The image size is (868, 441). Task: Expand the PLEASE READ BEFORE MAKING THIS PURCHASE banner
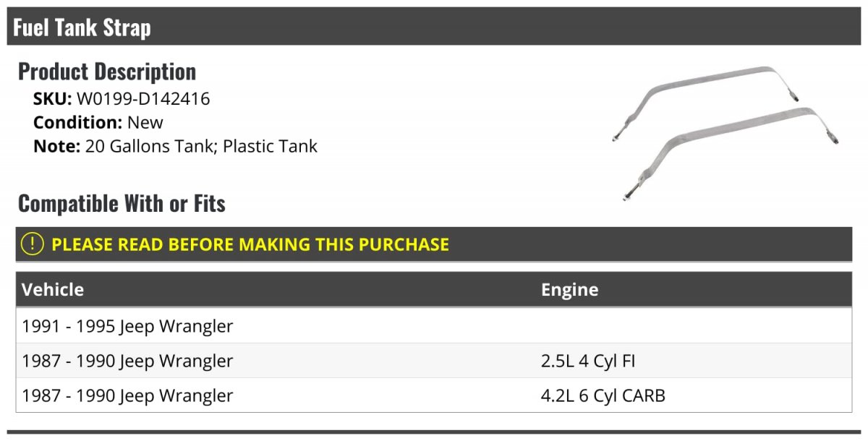[250, 244]
